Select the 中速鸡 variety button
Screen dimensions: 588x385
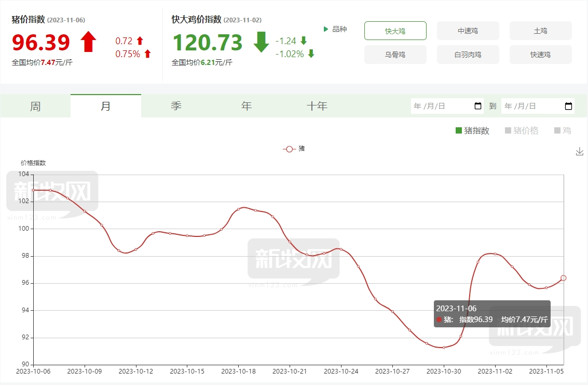[468, 31]
